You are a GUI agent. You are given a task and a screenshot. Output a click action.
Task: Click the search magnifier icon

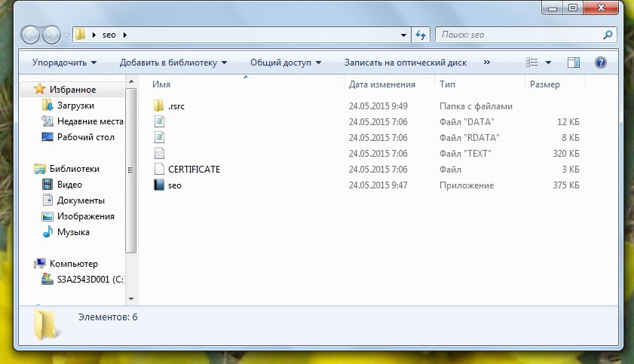click(608, 35)
